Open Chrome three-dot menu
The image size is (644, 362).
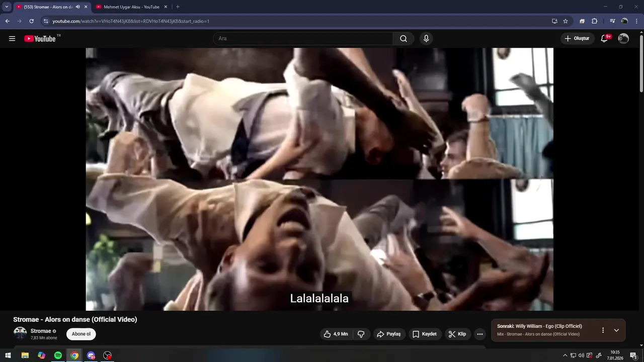(636, 21)
